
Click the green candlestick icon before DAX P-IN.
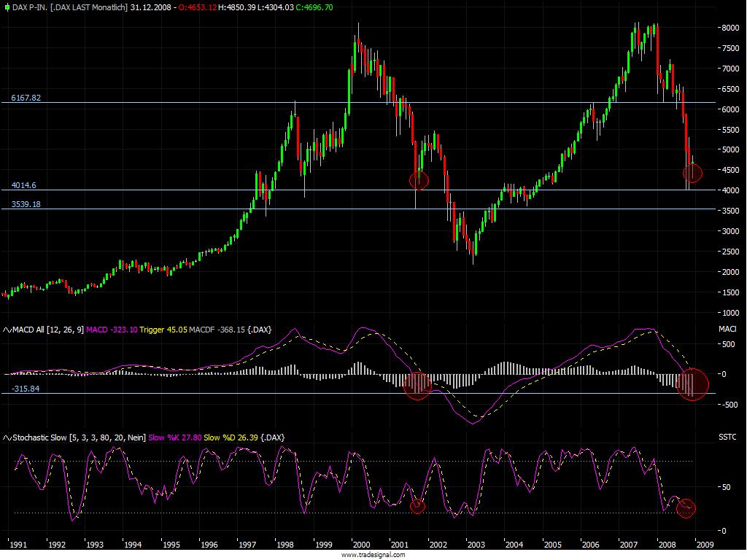click(6, 7)
